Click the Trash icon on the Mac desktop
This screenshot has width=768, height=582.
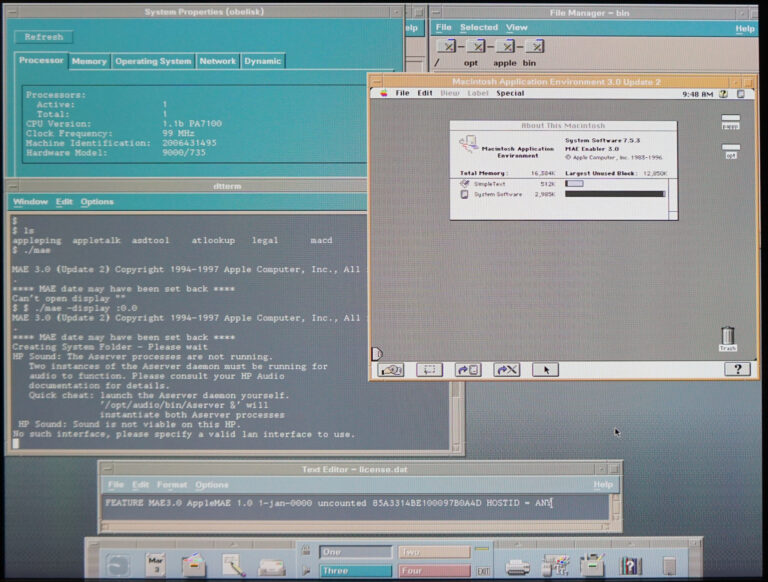pos(728,338)
